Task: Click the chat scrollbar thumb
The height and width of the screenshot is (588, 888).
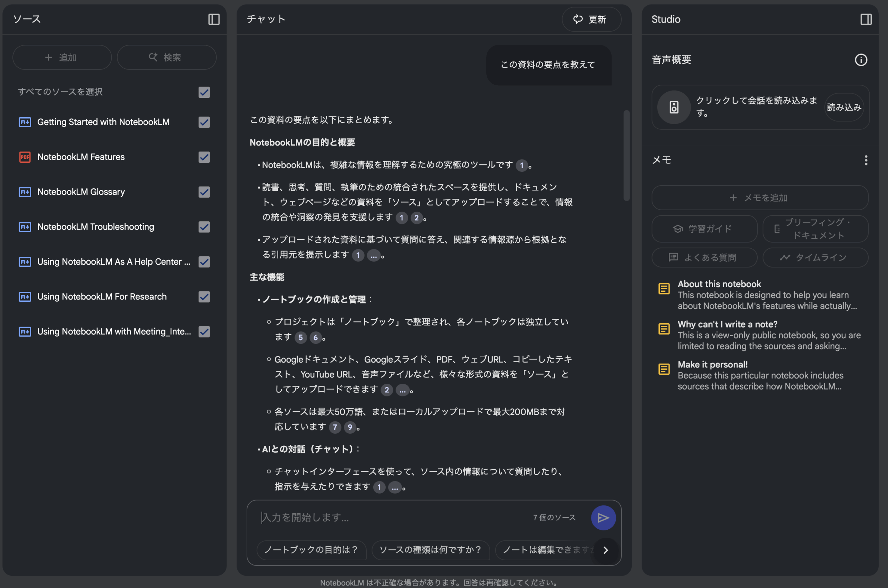Action: [626, 155]
